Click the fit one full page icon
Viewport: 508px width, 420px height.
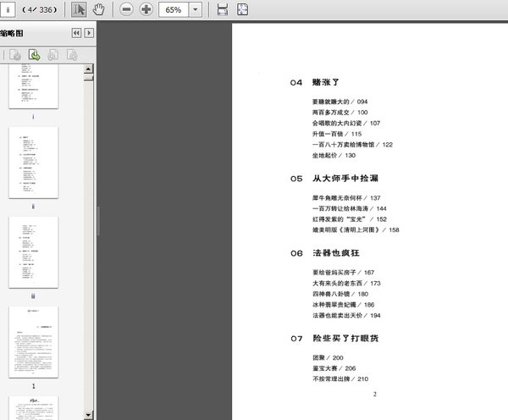[x=242, y=9]
